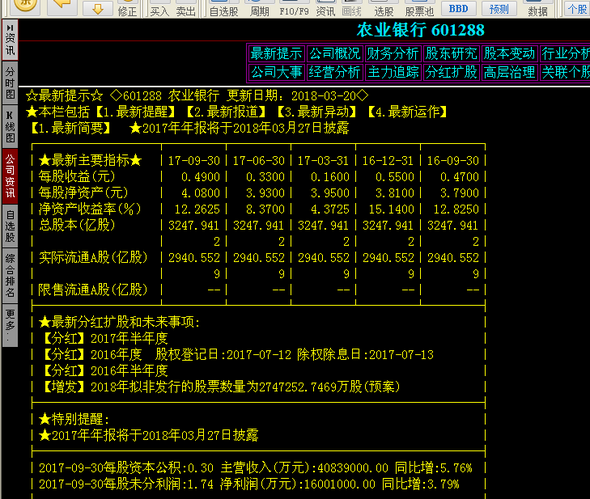Viewport: 590px width, 499px height.
Task: Click the 总股本(亿股) row label
Action: [x=77, y=225]
